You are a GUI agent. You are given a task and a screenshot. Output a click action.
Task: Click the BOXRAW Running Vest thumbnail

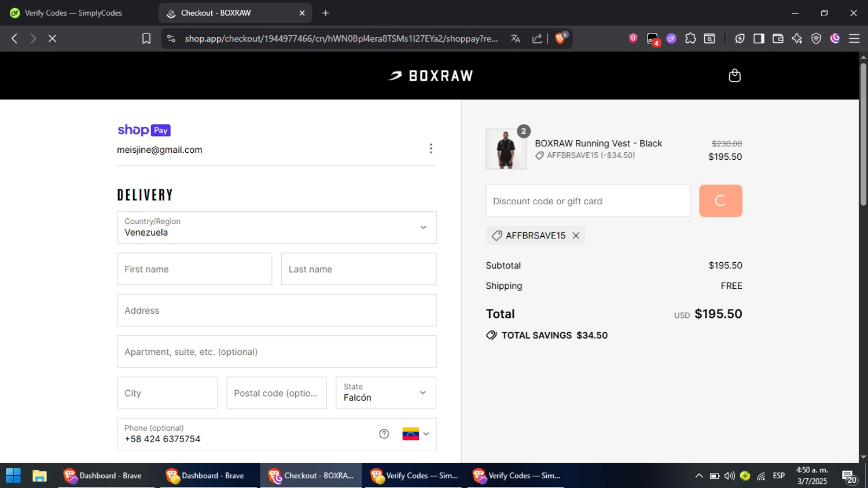coord(506,149)
